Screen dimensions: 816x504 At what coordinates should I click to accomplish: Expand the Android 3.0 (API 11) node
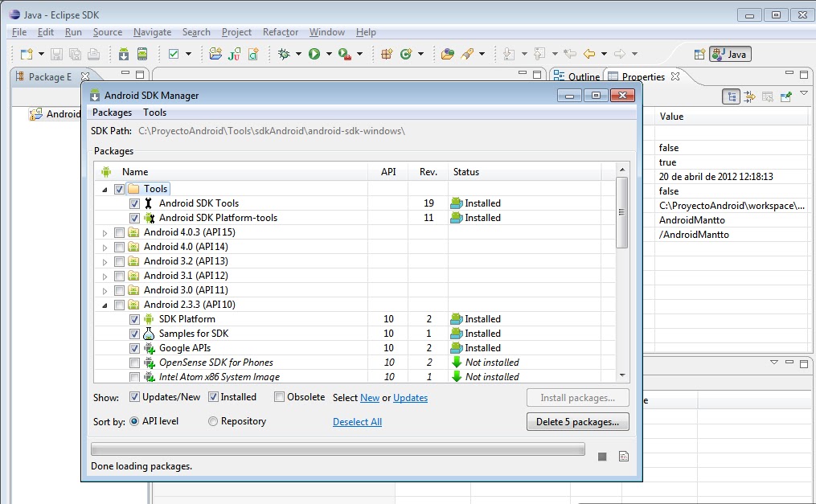pyautogui.click(x=105, y=291)
